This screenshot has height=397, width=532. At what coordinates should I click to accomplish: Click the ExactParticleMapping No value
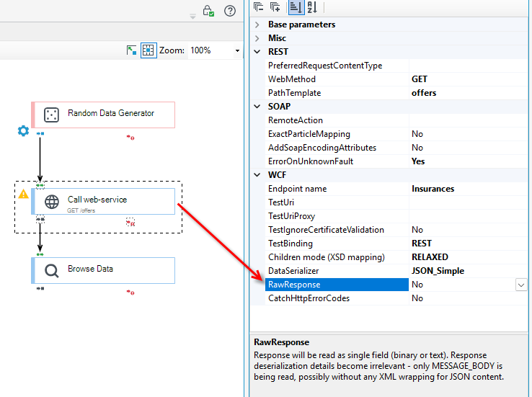click(x=417, y=134)
